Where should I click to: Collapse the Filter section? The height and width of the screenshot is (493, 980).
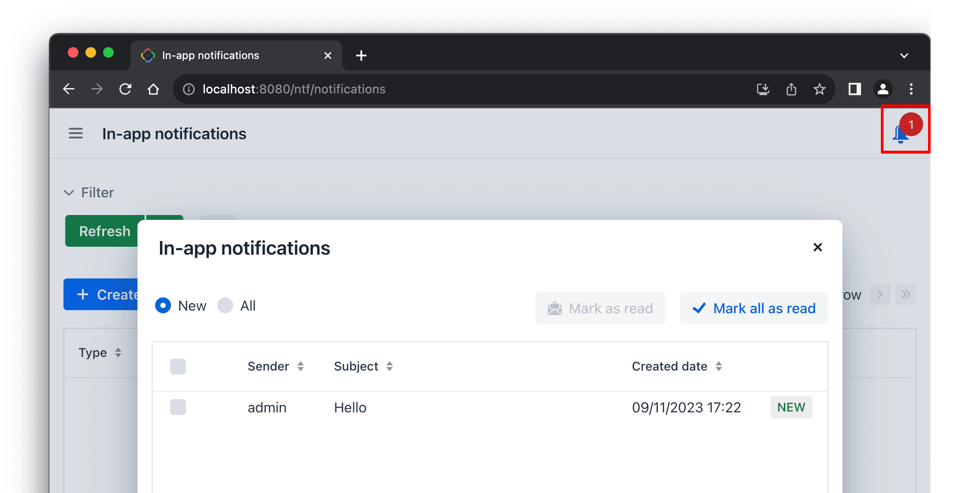69,193
